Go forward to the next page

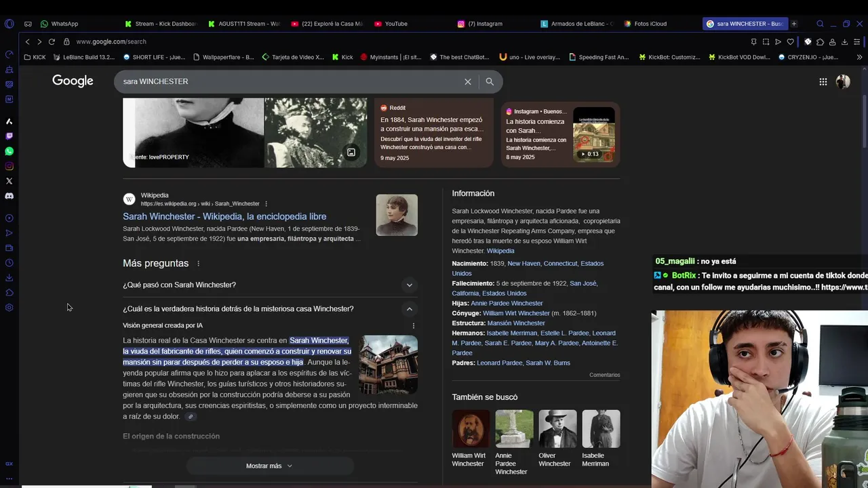(x=39, y=42)
